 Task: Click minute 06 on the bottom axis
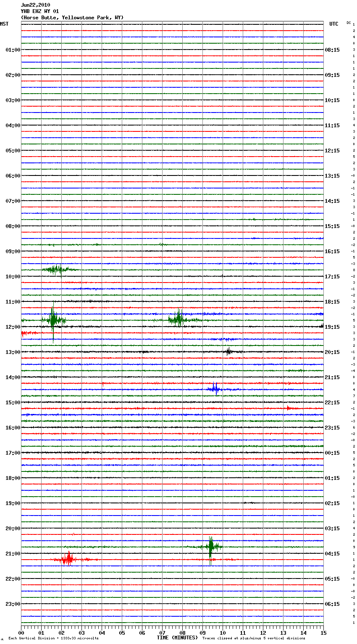point(142,633)
